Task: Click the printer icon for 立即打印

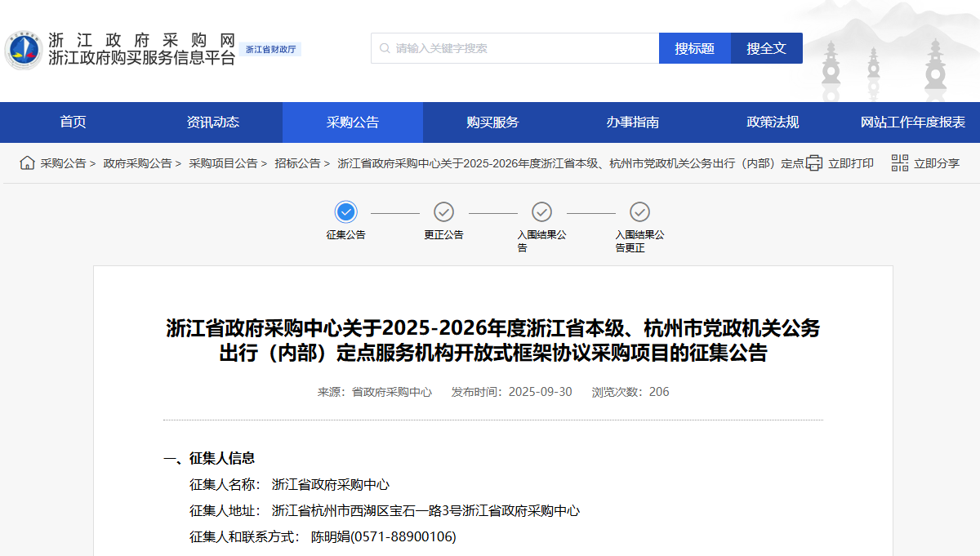Action: coord(813,163)
